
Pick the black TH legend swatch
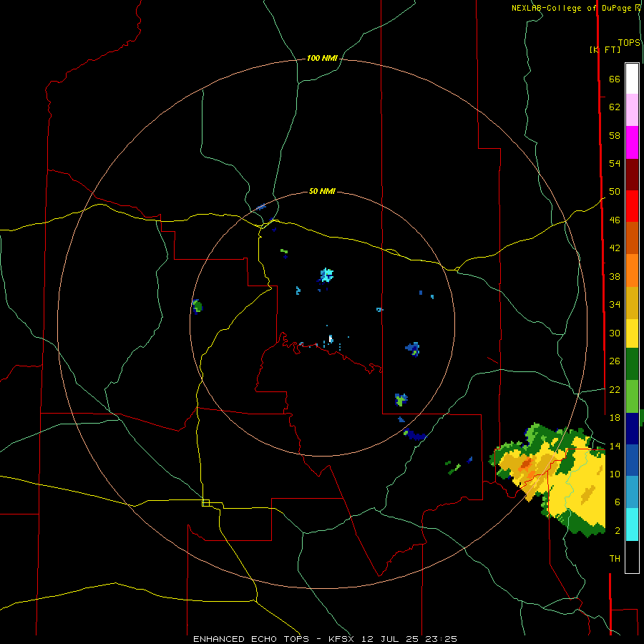click(x=632, y=557)
